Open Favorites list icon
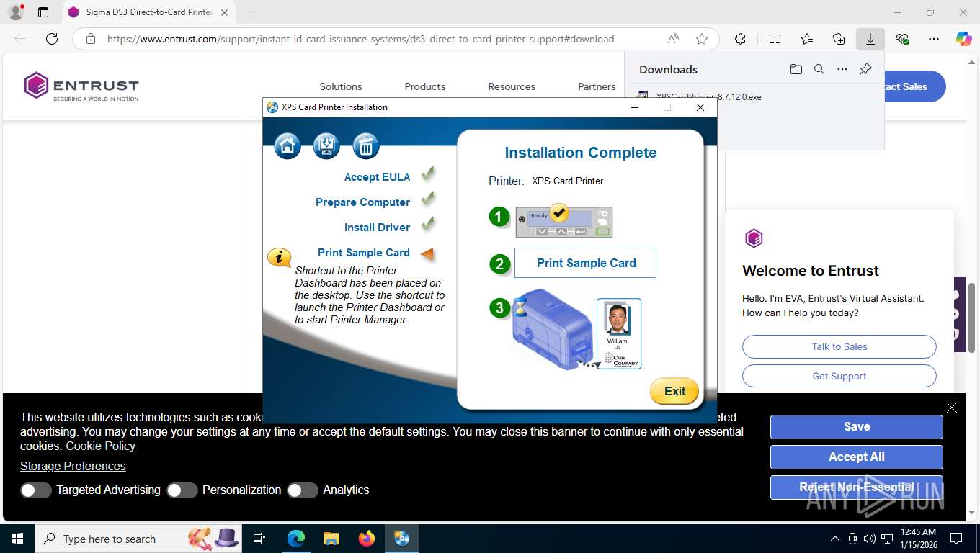Image resolution: width=980 pixels, height=553 pixels. [x=807, y=39]
